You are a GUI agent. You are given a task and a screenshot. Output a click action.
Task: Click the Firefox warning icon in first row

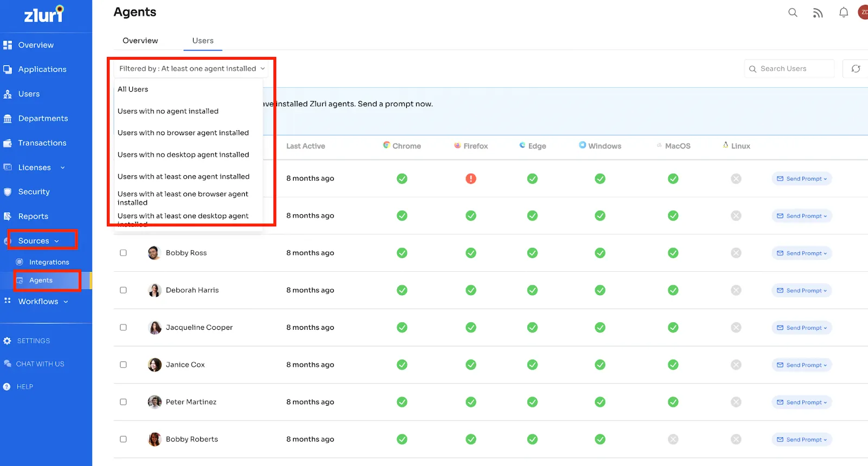coord(471,178)
